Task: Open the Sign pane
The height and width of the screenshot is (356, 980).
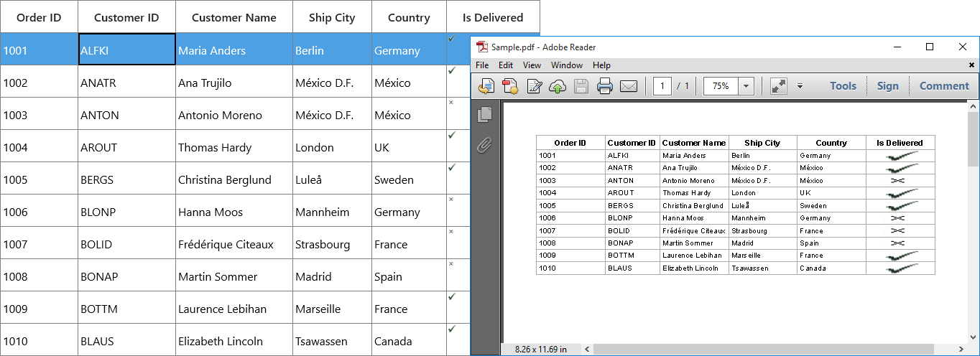Action: [x=887, y=86]
